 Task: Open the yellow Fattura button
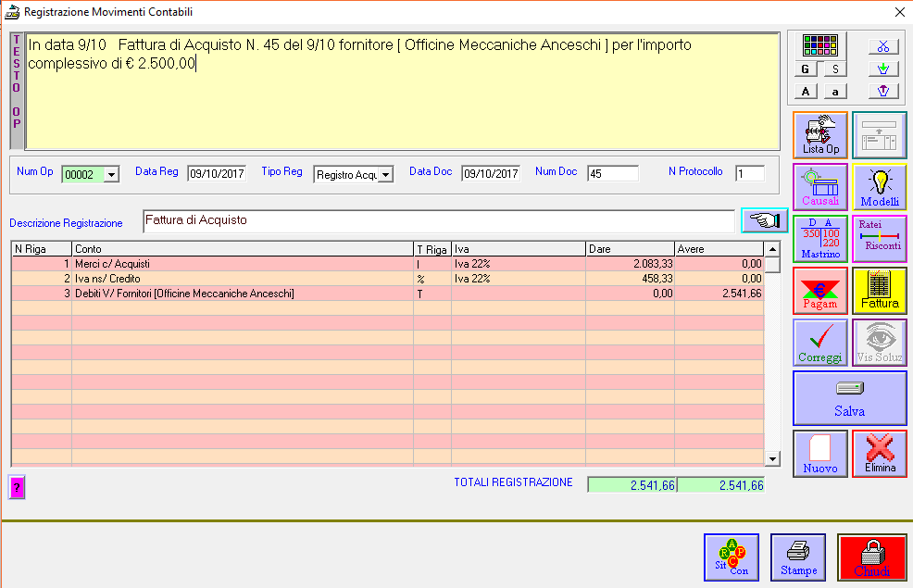[880, 291]
